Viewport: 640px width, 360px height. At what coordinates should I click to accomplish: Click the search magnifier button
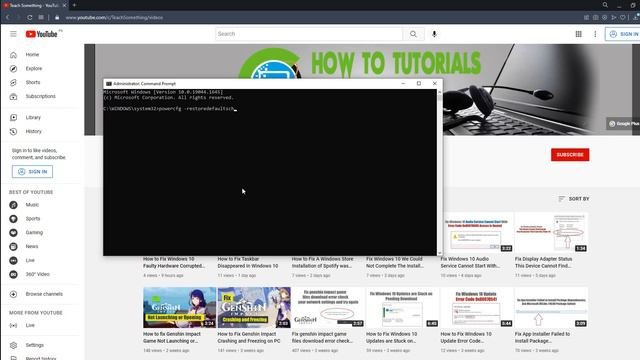click(413, 34)
